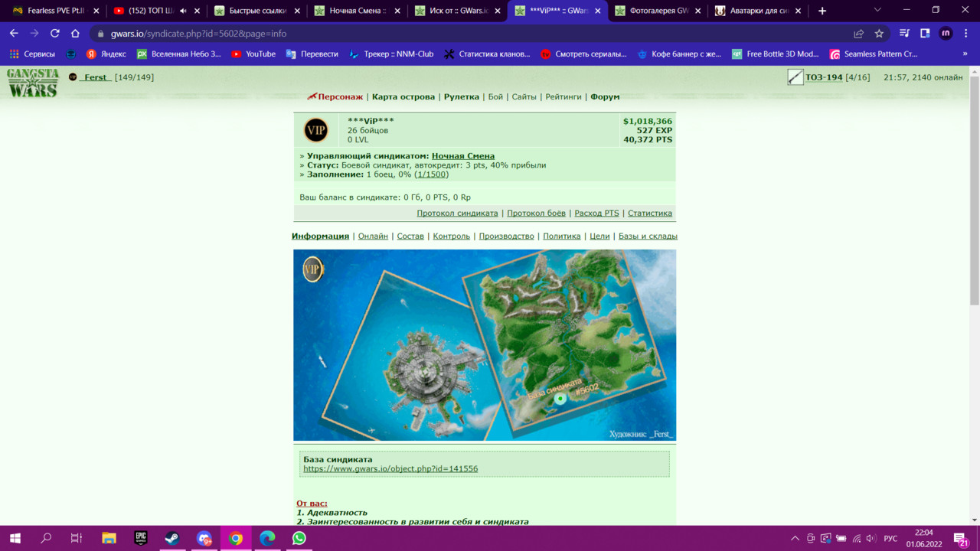The height and width of the screenshot is (551, 980).
Task: Mute the YouTube tab speaker icon
Action: pos(183,11)
